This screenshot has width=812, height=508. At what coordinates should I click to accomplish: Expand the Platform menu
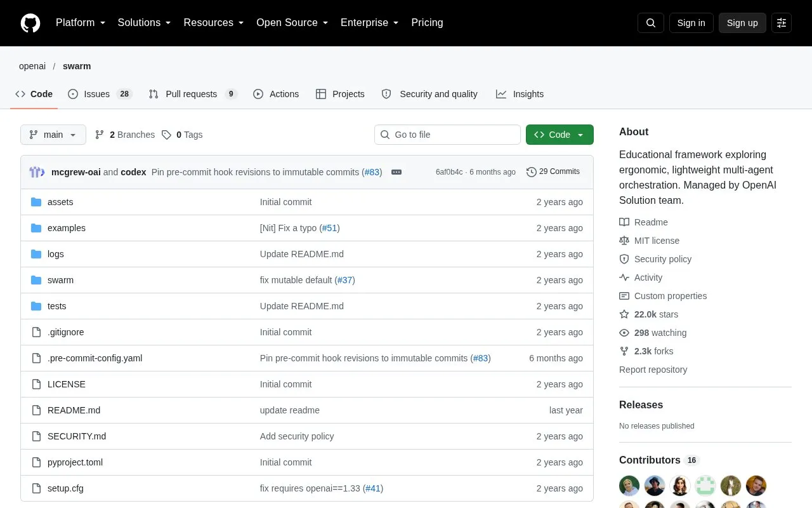tap(81, 23)
